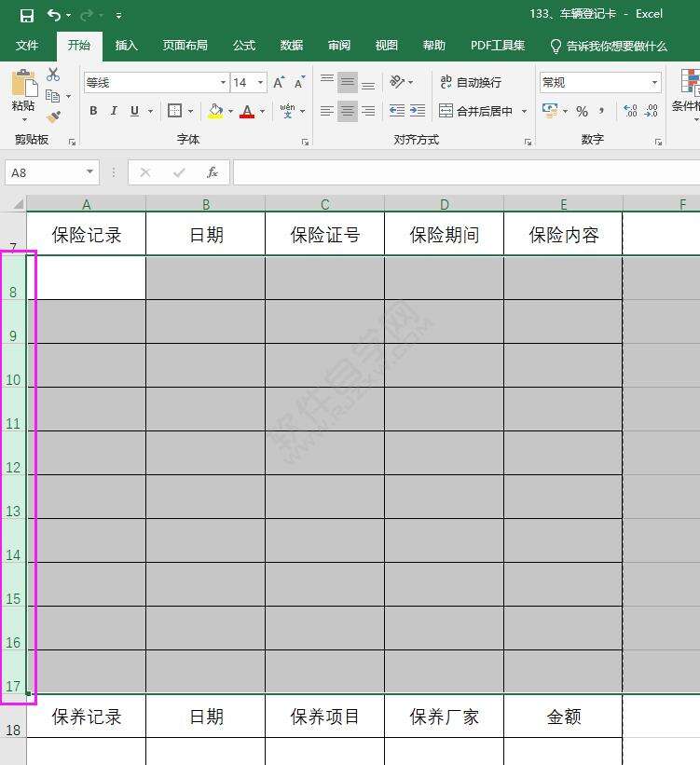Screen dimensions: 700x765
Task: Expand underline style arrow
Action: 150,111
